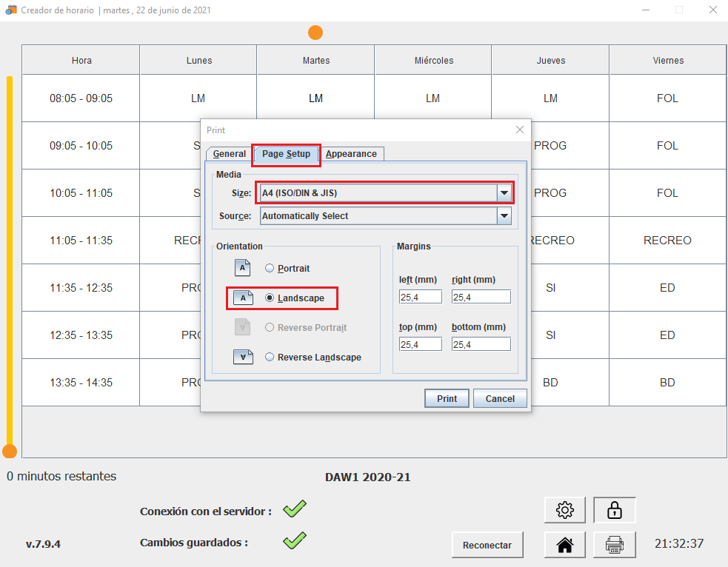728x567 pixels.
Task: Select the Landscape radio button
Action: [x=270, y=298]
